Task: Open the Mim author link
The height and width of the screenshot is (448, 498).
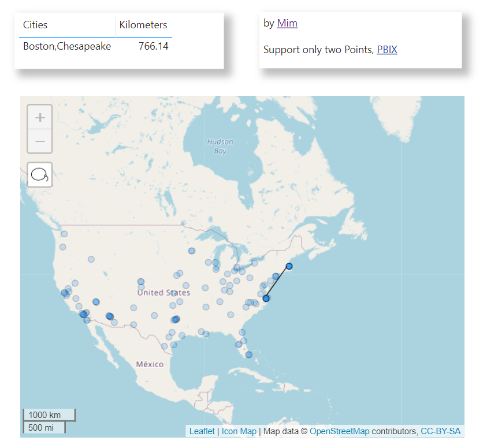Action: (x=287, y=24)
